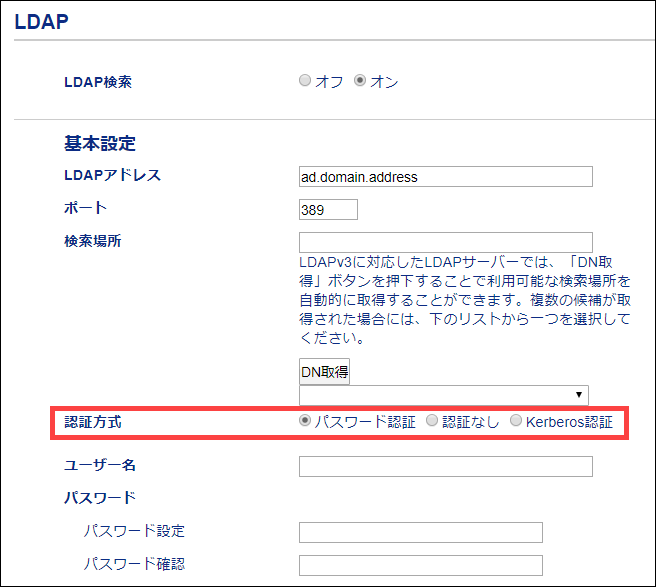Image resolution: width=656 pixels, height=587 pixels.
Task: Click the LDAP page title heading
Action: click(x=41, y=21)
